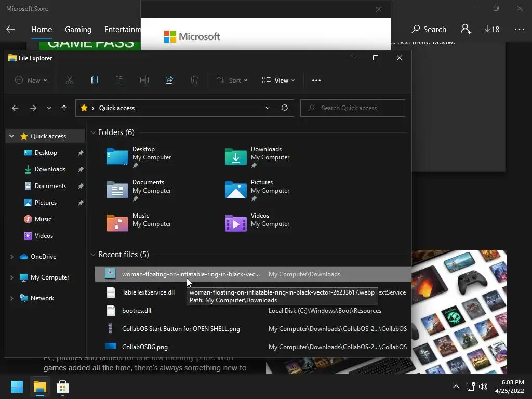Select the Gaming tab in Microsoft Store
532x399 pixels.
(78, 30)
